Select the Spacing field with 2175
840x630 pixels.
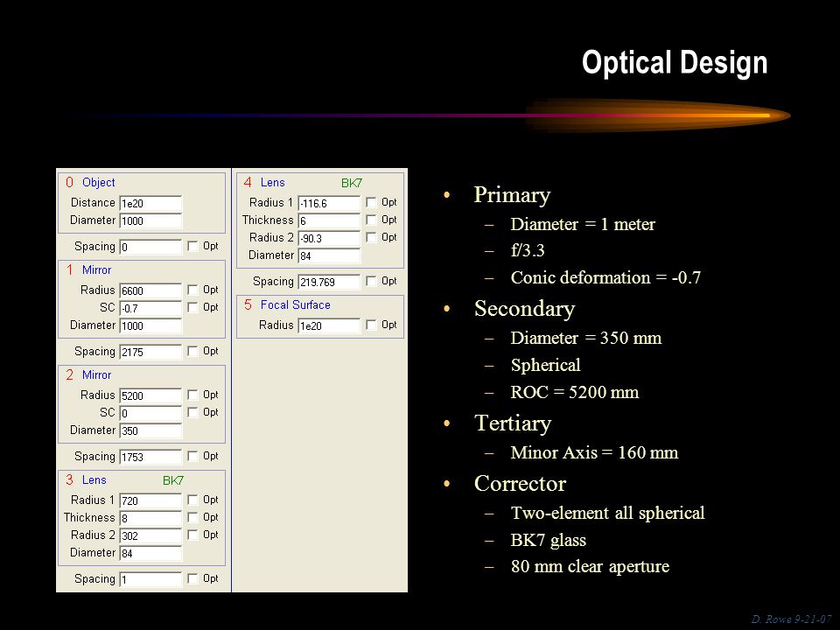[150, 352]
